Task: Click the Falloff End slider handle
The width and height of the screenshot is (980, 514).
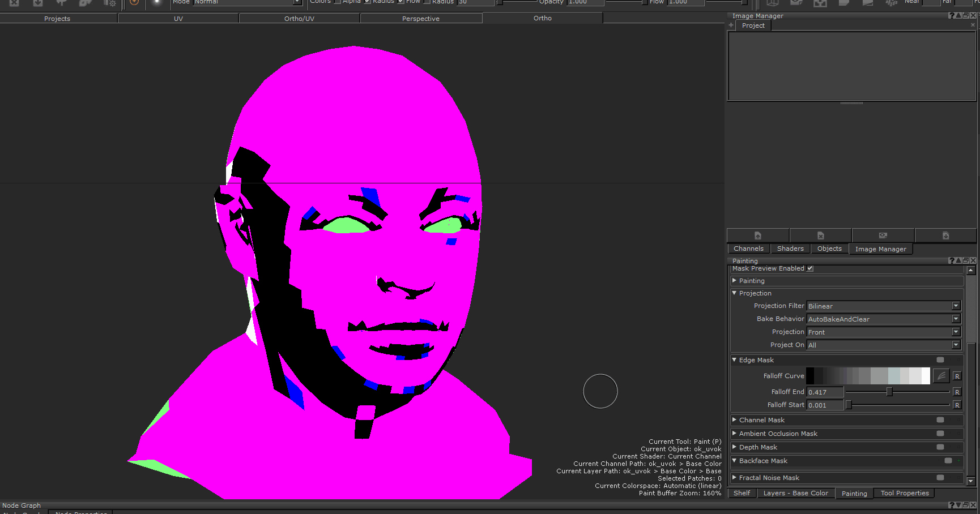Action: (889, 392)
